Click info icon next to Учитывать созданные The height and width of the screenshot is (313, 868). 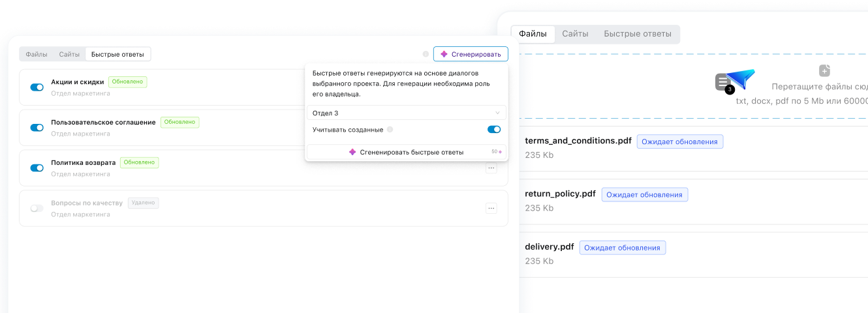pyautogui.click(x=390, y=130)
